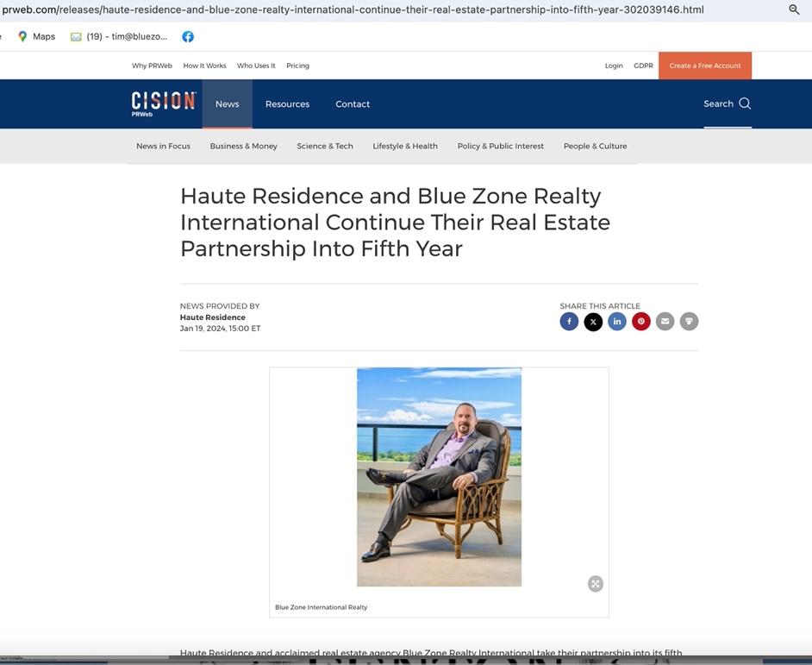Click the Pricing link
This screenshot has height=665, width=812.
297,66
